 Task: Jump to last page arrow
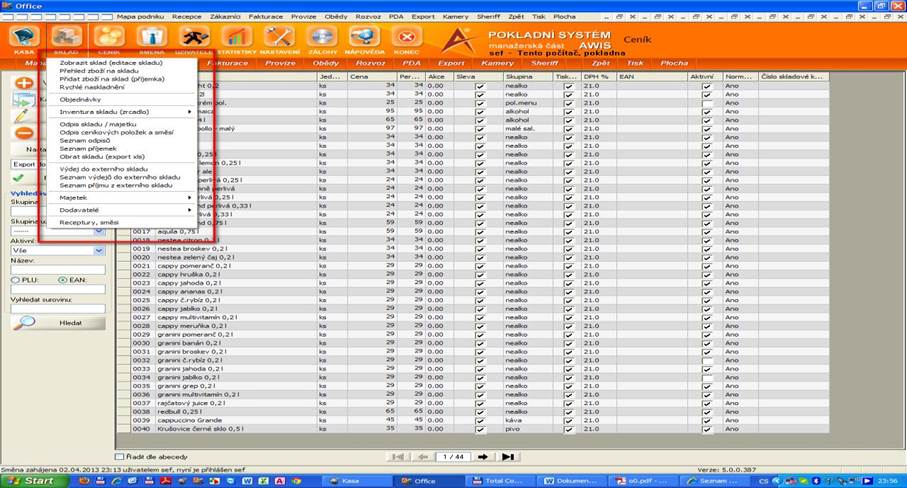pos(508,457)
